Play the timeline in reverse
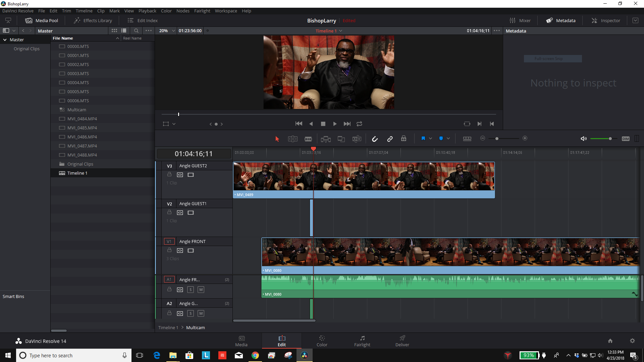Screen dimensions: 644x362 tap(311, 124)
